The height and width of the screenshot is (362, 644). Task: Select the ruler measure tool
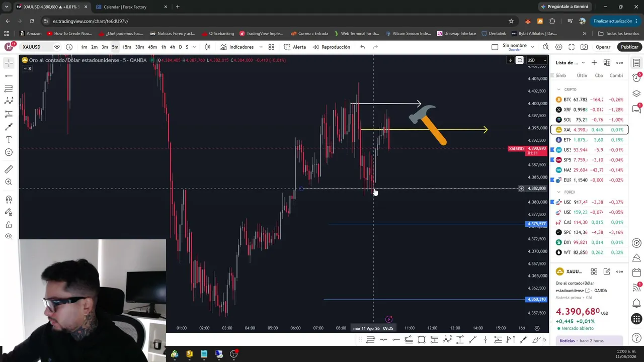click(x=9, y=169)
